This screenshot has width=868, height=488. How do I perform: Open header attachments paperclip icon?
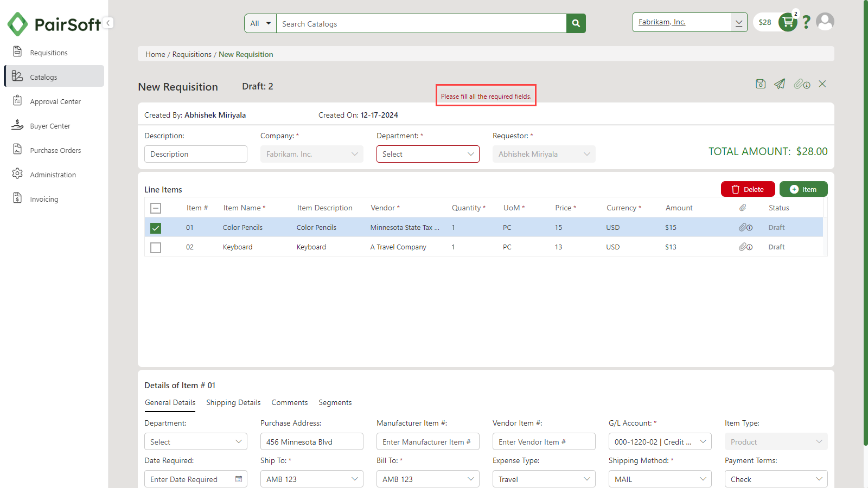click(x=802, y=84)
